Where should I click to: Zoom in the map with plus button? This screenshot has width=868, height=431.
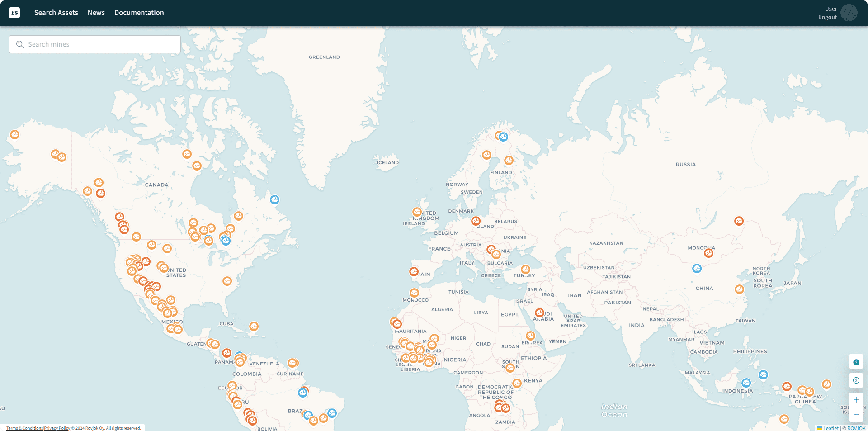pos(856,400)
